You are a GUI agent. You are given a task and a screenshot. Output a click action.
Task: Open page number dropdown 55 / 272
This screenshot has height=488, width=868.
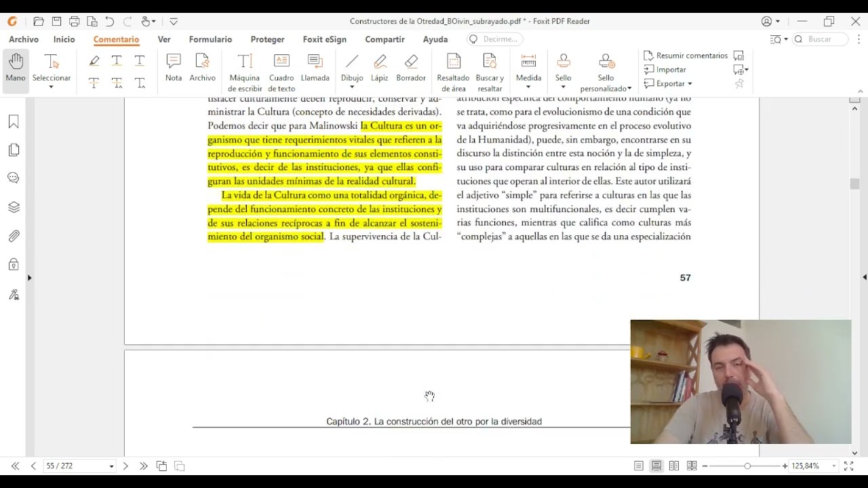(x=111, y=466)
